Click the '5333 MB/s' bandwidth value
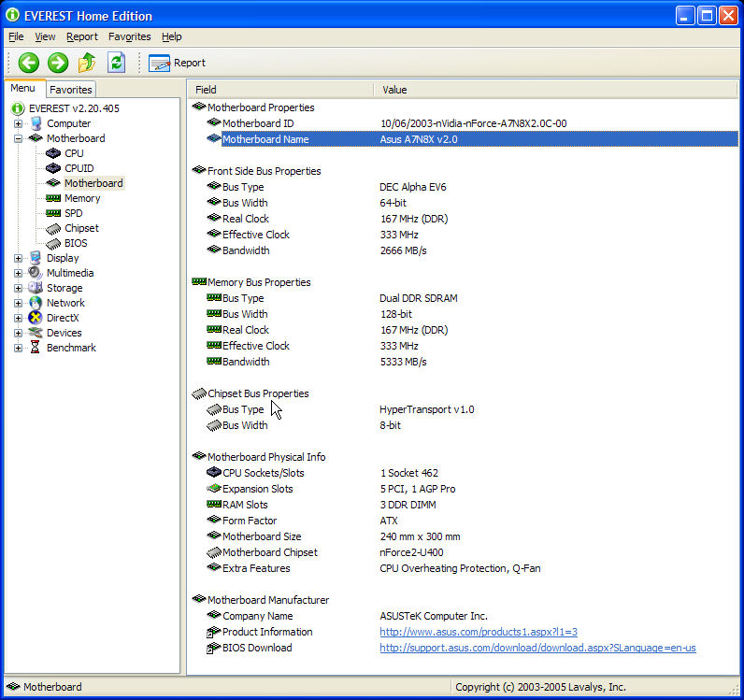Viewport: 744px width, 700px height. coord(404,362)
